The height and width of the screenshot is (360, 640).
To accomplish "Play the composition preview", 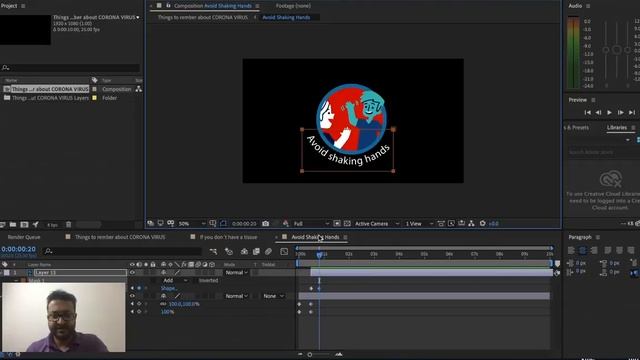I will (x=609, y=112).
